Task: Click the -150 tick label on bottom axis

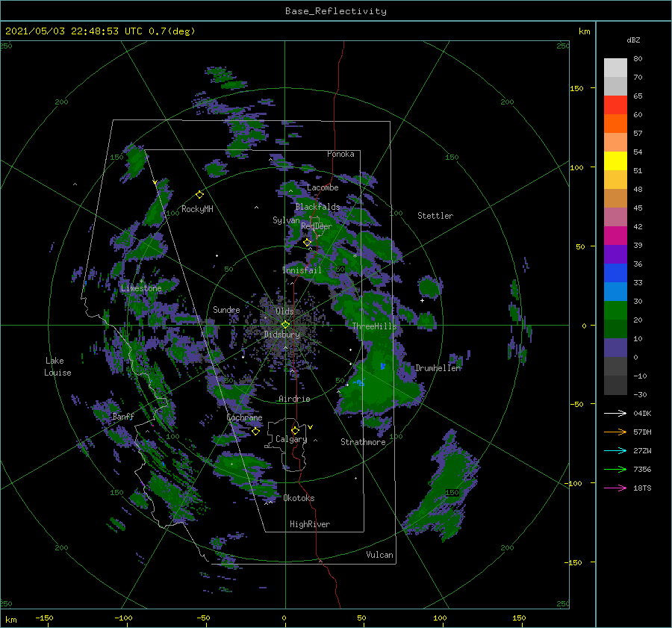Action: (x=44, y=618)
